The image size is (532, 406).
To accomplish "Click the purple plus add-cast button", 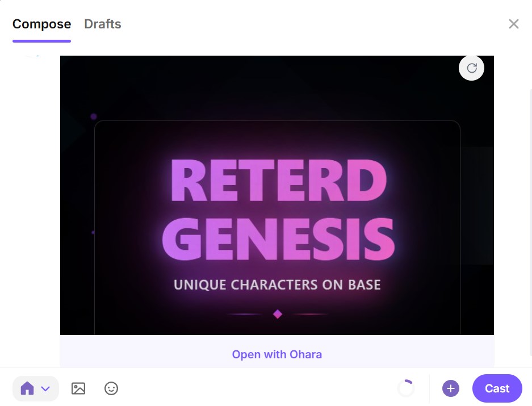I will (451, 388).
